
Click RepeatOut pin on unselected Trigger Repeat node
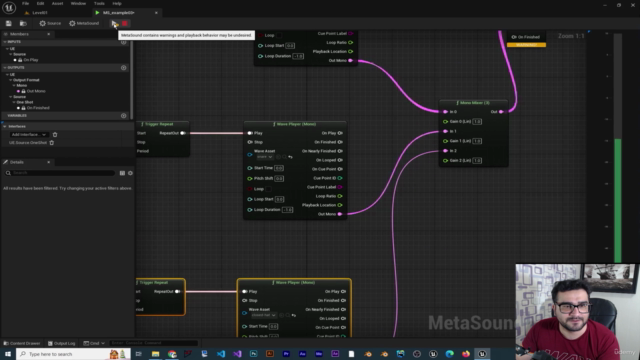pos(182,133)
